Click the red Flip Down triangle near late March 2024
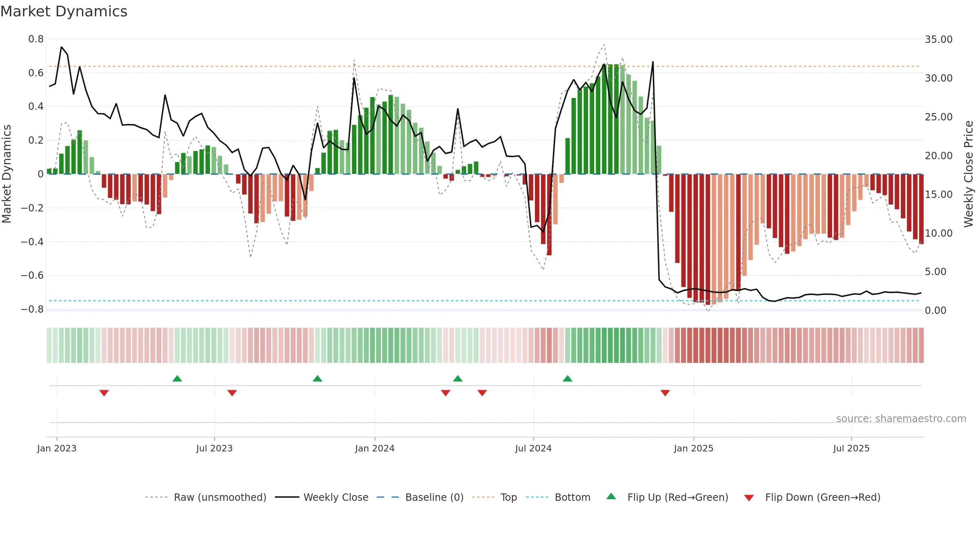 pos(445,393)
